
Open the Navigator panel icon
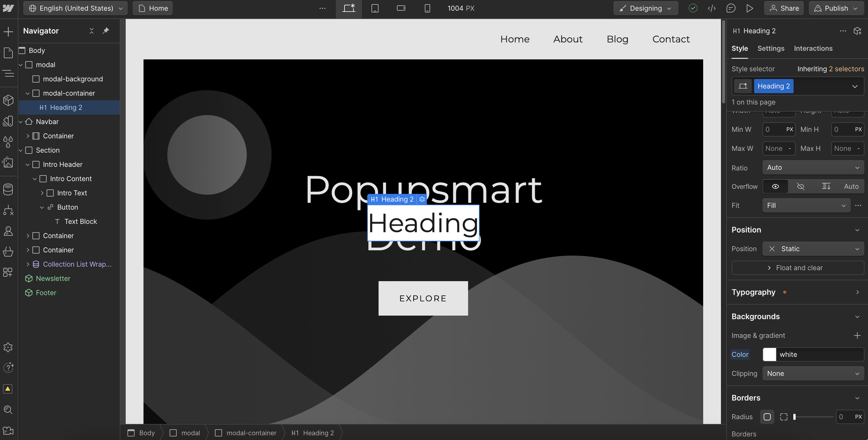point(8,74)
